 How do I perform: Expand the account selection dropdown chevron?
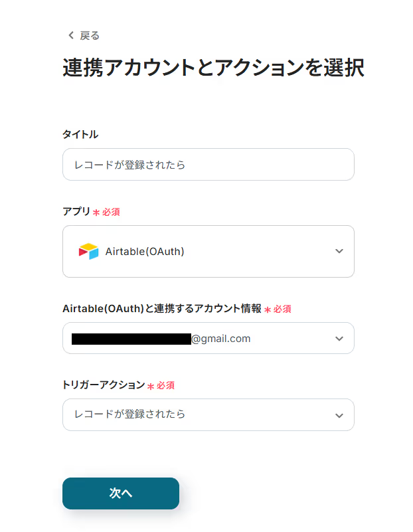339,339
